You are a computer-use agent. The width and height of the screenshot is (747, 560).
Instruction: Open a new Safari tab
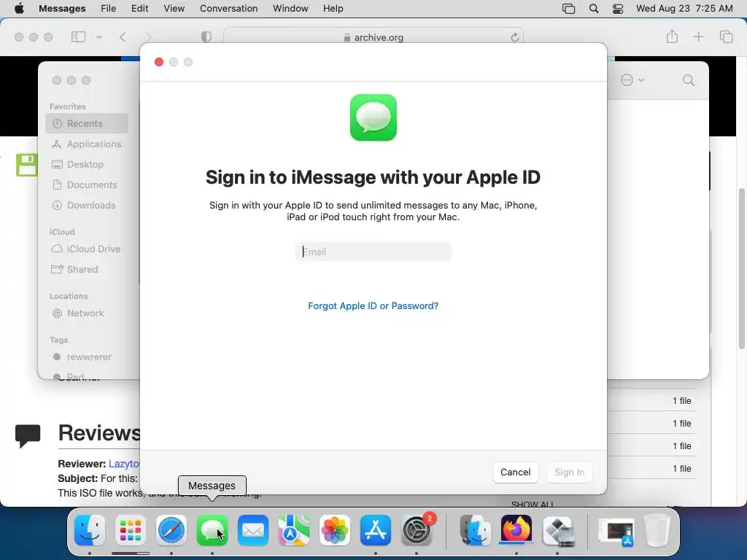click(698, 36)
